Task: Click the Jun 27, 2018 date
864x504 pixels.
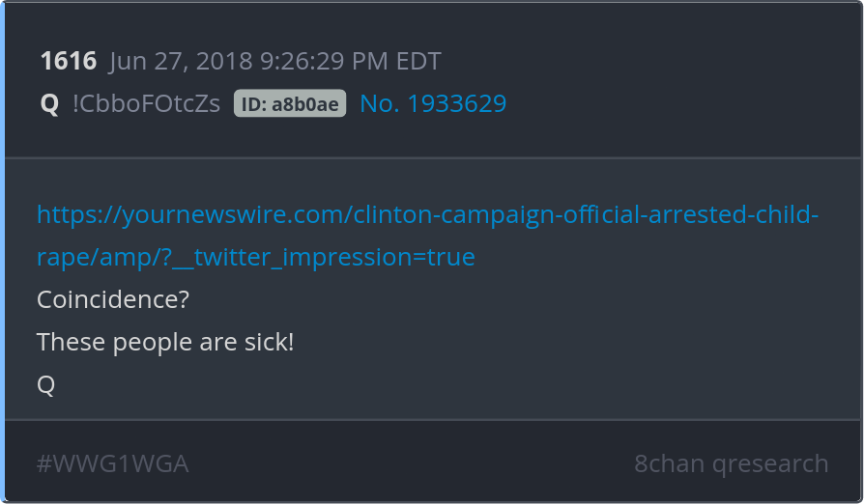Action: pyautogui.click(x=182, y=61)
